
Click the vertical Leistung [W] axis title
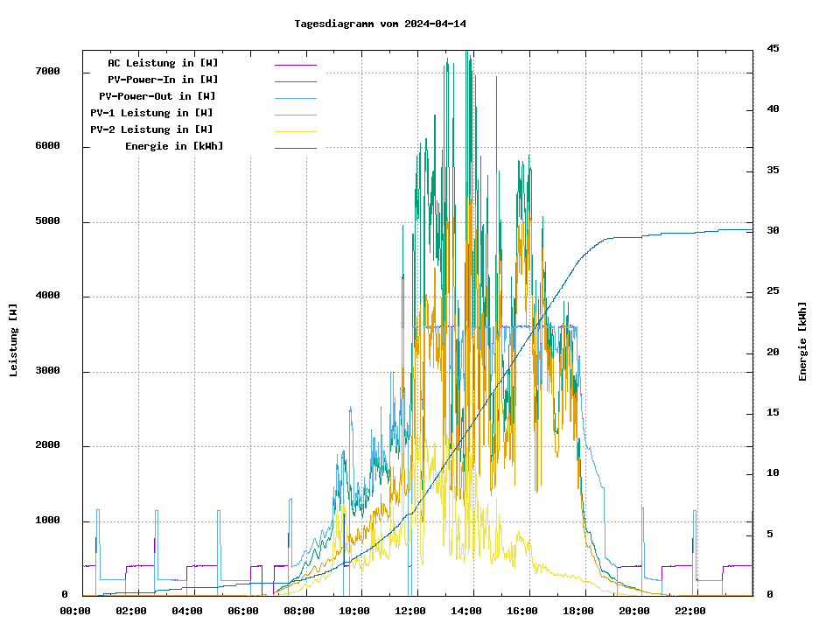coord(14,340)
